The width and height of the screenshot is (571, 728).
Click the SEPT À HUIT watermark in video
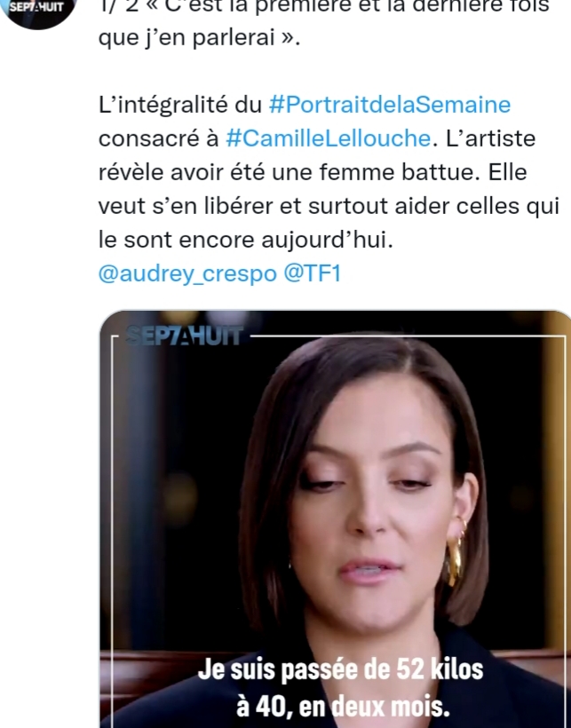pyautogui.click(x=185, y=336)
